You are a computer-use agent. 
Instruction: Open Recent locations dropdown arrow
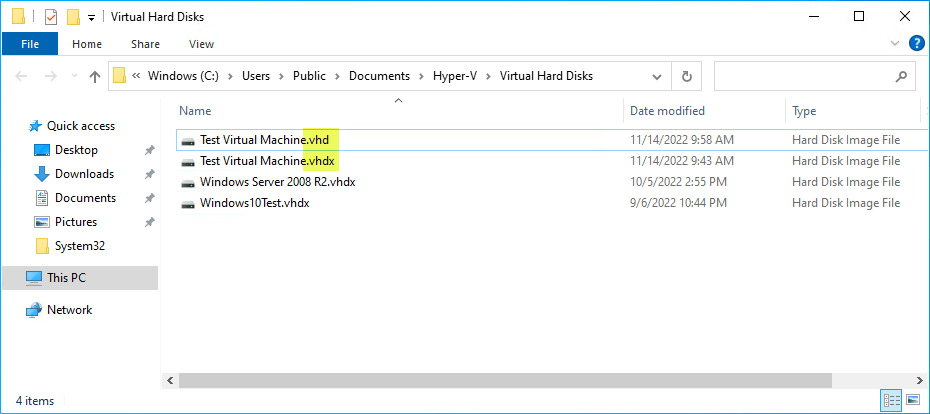coord(74,76)
